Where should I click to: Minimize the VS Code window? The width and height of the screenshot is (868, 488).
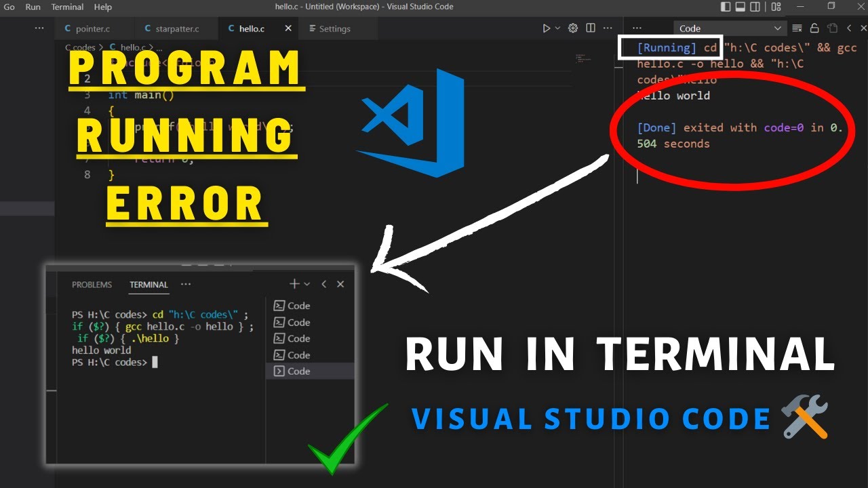point(801,7)
